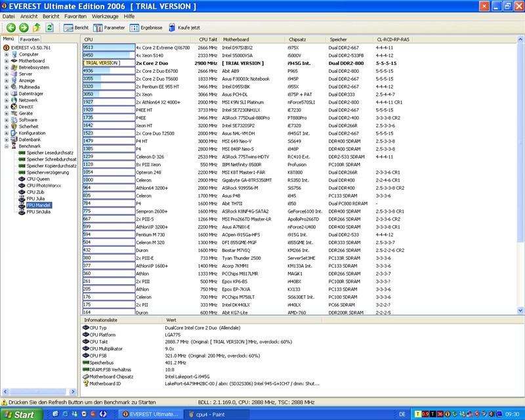Expand the Computer tree node
The height and width of the screenshot is (420, 525).
pyautogui.click(x=7, y=54)
